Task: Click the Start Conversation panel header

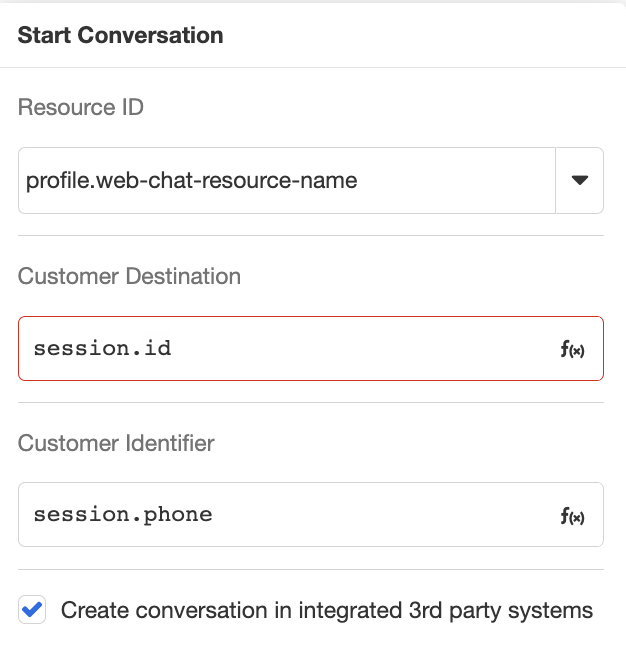Action: coord(121,36)
